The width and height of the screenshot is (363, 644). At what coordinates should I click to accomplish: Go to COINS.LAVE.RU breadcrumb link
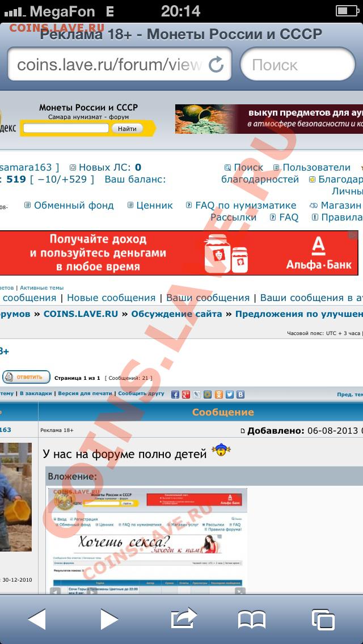pos(81,314)
